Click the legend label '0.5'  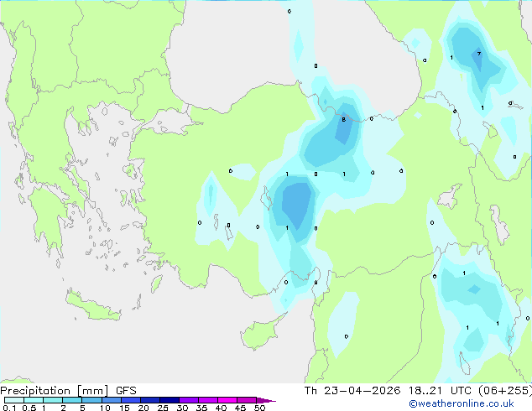(x=29, y=408)
